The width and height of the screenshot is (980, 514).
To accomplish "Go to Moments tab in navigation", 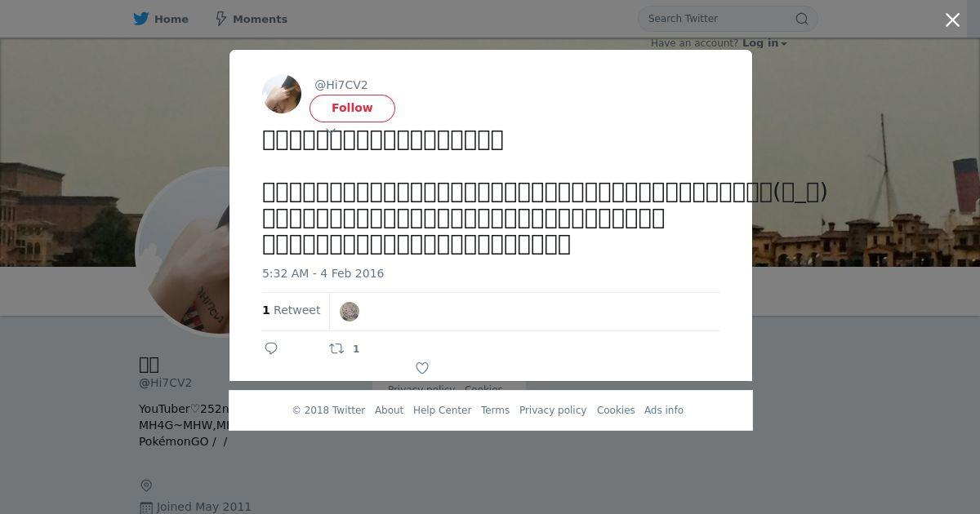I will (251, 19).
